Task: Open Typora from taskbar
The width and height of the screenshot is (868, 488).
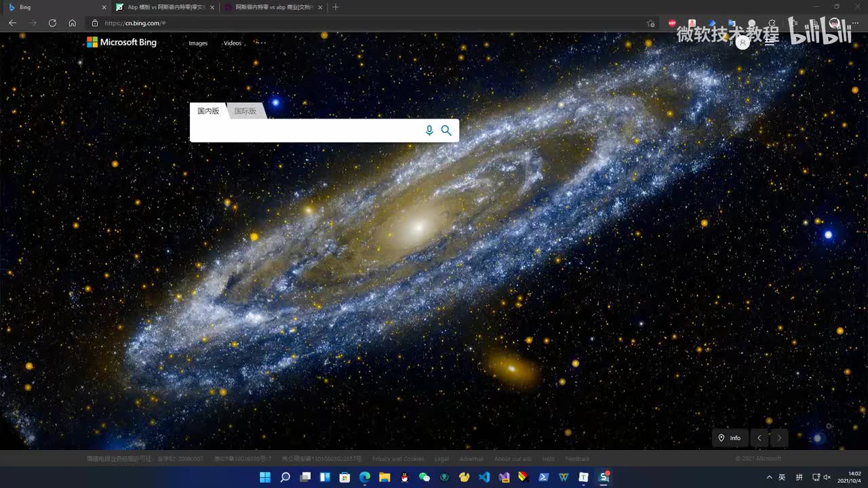Action: 583,477
